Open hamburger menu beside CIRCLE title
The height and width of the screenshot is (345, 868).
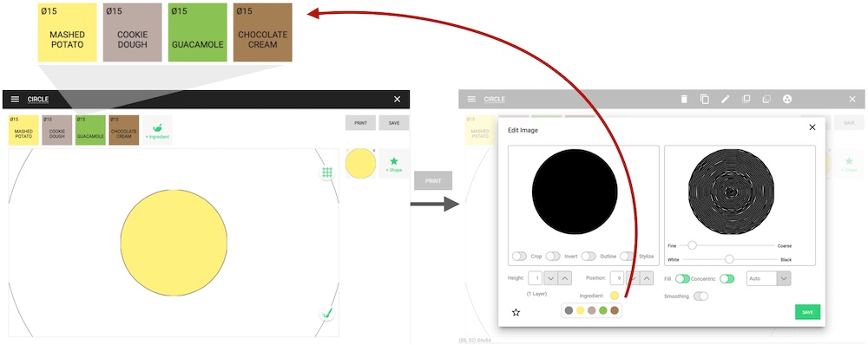tap(15, 99)
